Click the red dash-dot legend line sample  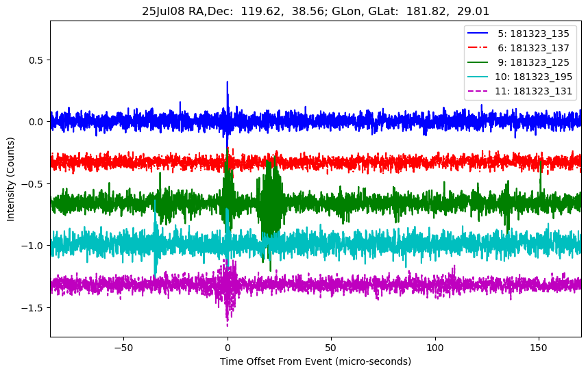point(478,47)
